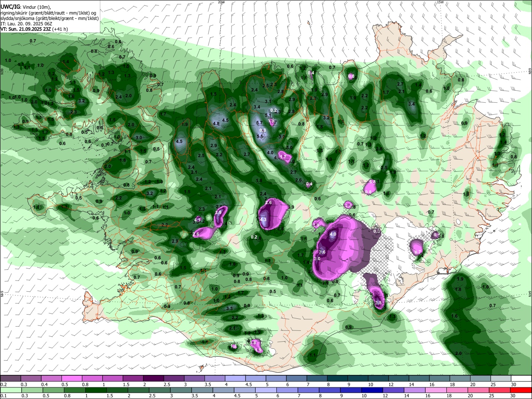Image resolution: width=532 pixels, height=399 pixels.
Task: Click the '0.1' label in the bottom legend row
Action: [x=3, y=396]
